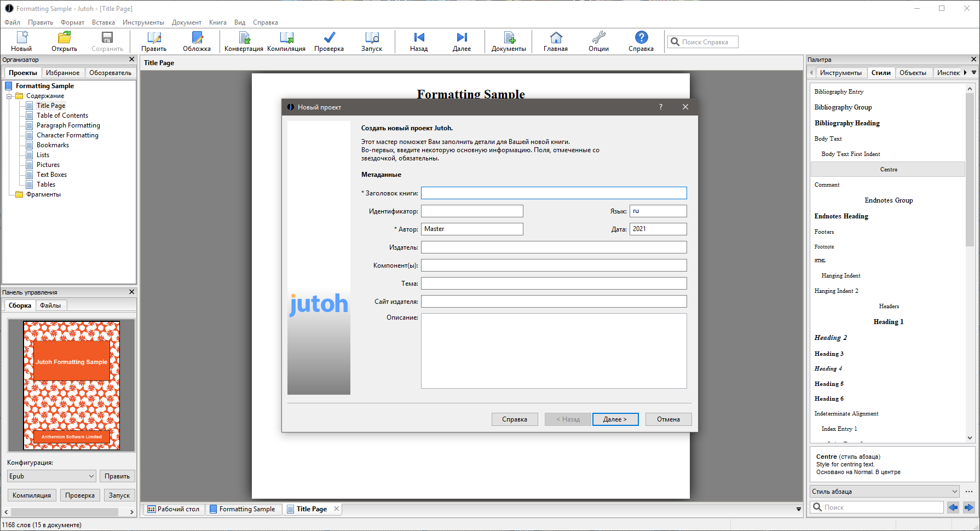Click the dialog help question mark
The image size is (980, 531).
(661, 107)
